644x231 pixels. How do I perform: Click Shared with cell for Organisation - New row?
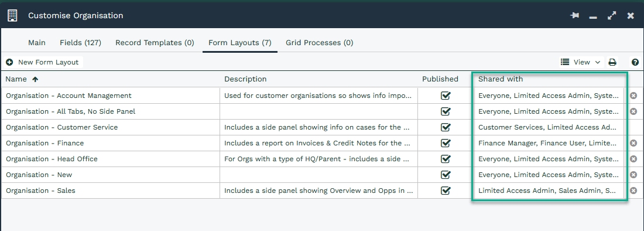coord(549,175)
